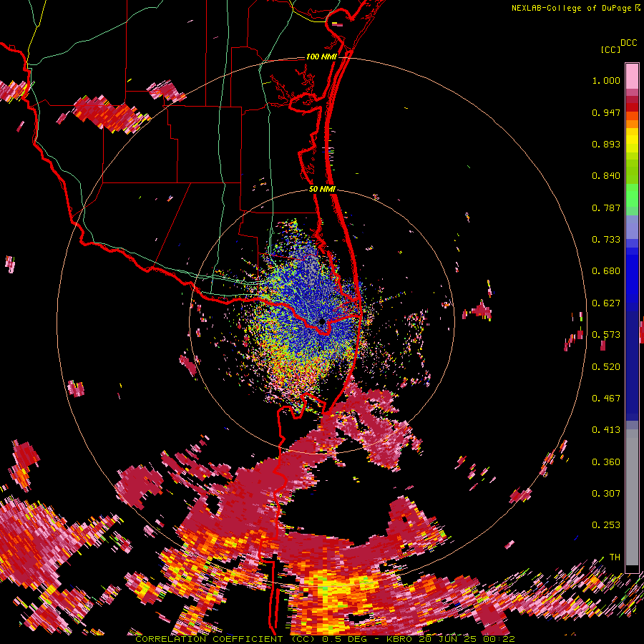Image resolution: width=644 pixels, height=644 pixels.
Task: Click the 0.627 value on the color scale
Action: coord(606,303)
